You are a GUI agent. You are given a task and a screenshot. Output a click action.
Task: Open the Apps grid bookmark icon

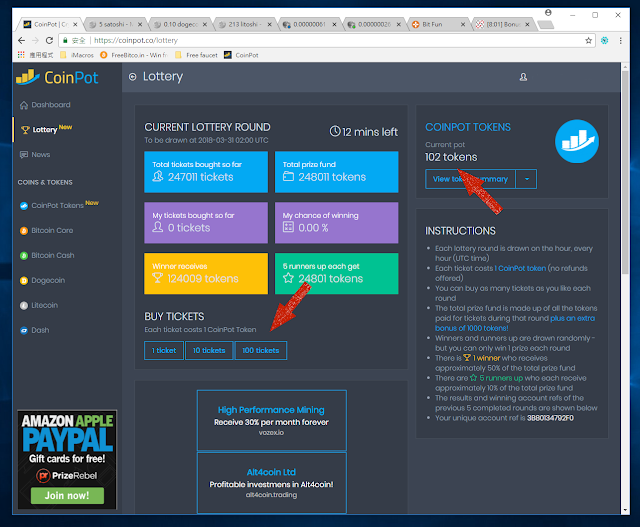pos(21,55)
